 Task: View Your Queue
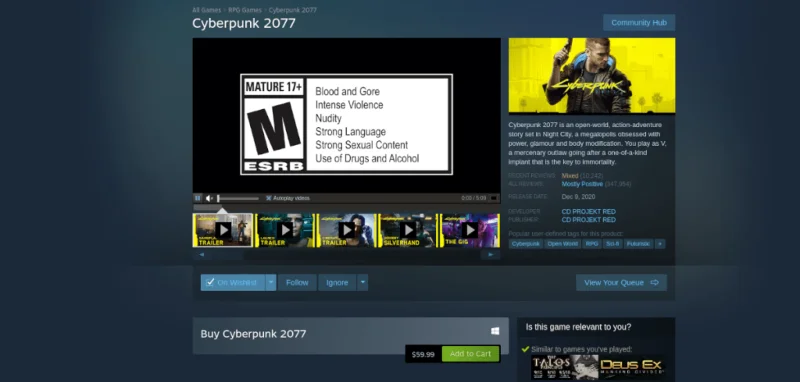[x=621, y=283]
